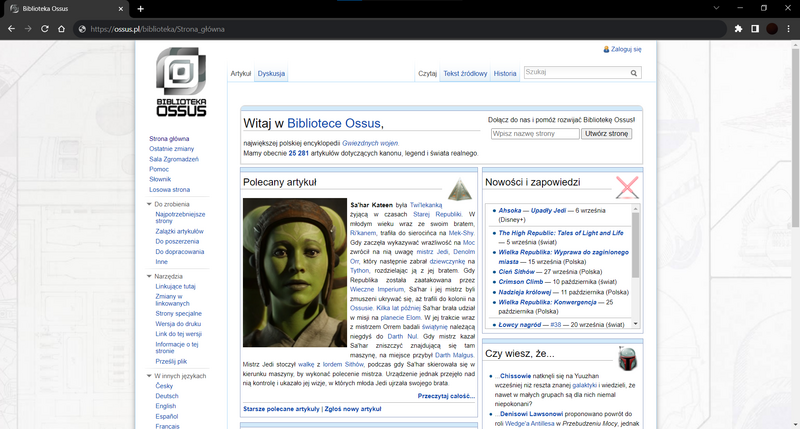
Task: Click the news list scroll-up arrow
Action: (636, 209)
